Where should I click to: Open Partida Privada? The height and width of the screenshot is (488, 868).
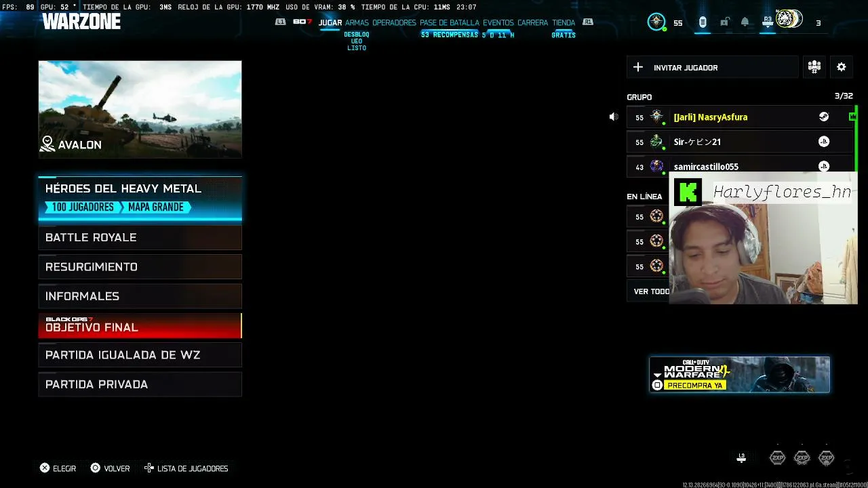point(140,384)
